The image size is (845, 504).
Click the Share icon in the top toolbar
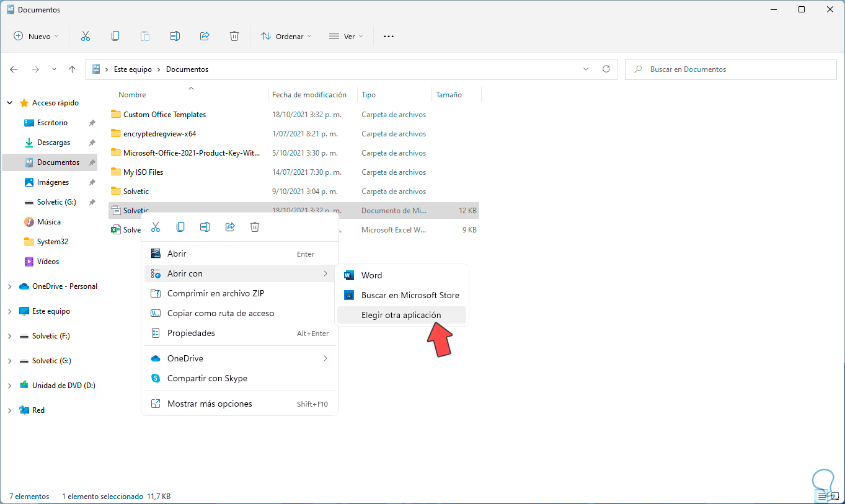[205, 36]
